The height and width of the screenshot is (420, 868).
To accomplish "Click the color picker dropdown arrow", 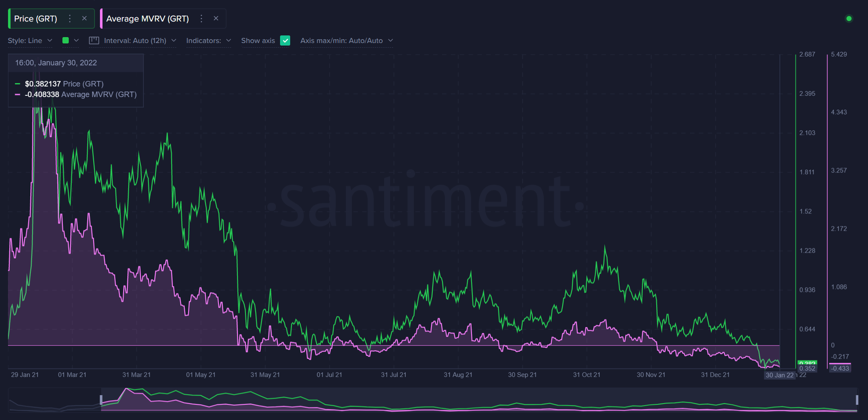I will click(76, 40).
